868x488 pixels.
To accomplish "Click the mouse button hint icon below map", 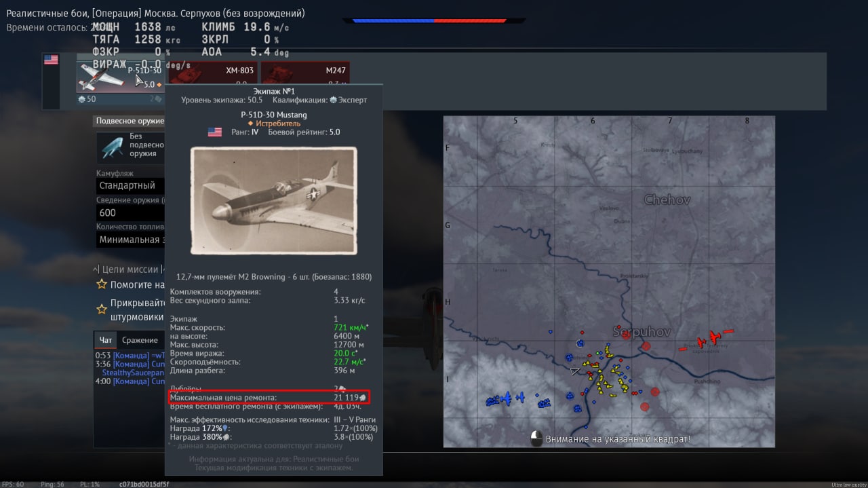I will [x=536, y=439].
